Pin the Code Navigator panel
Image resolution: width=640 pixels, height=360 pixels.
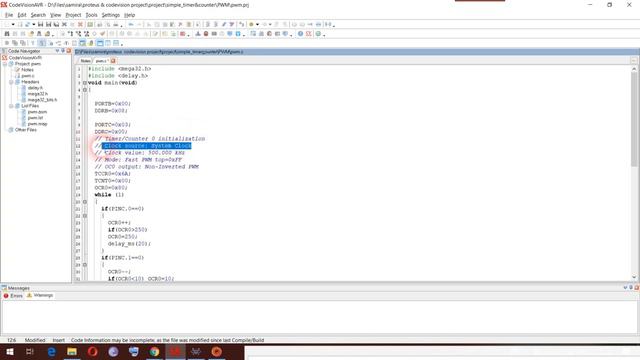pos(63,51)
